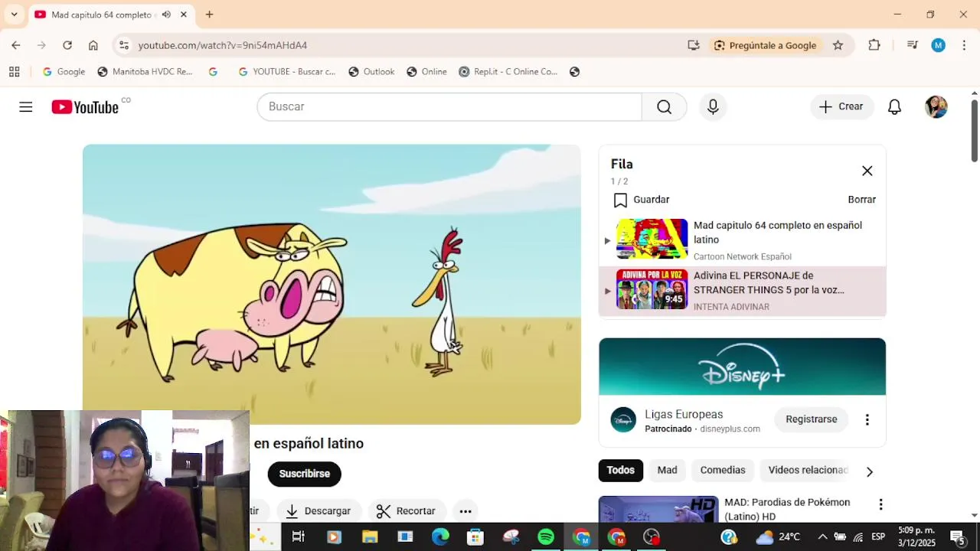The height and width of the screenshot is (551, 980).
Task: Click the cow and chicken video player
Action: pos(332,284)
